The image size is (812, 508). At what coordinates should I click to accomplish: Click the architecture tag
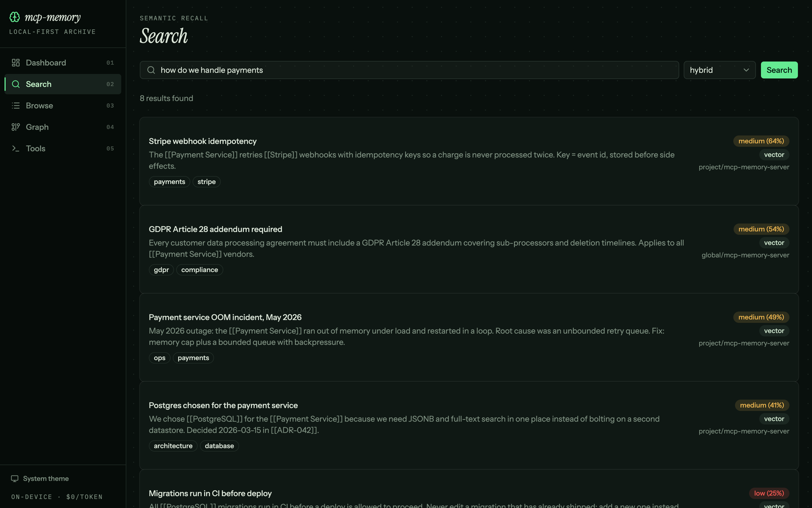(x=173, y=446)
